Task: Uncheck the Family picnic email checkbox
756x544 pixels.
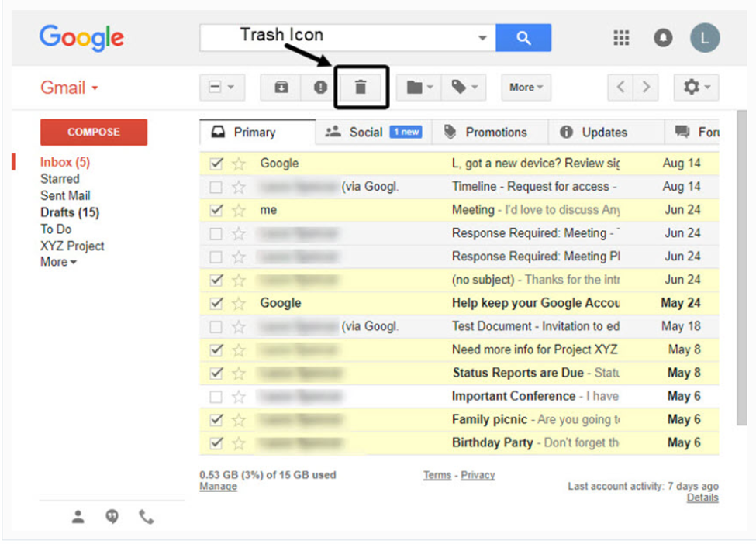Action: pyautogui.click(x=216, y=420)
